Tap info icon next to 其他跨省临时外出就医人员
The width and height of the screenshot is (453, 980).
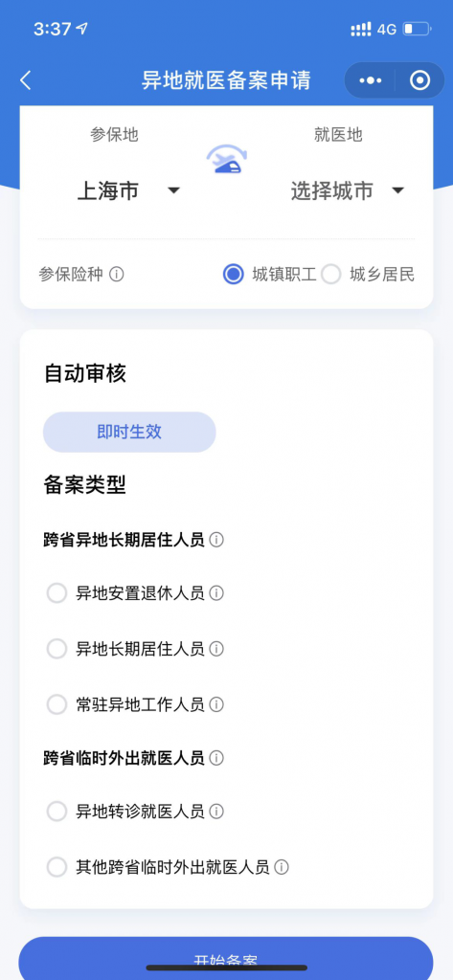282,867
